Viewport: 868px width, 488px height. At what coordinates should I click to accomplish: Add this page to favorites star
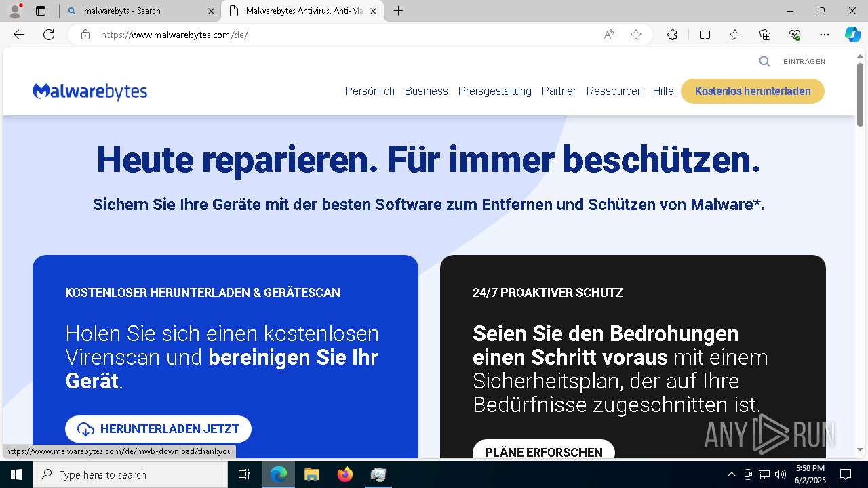pos(636,35)
